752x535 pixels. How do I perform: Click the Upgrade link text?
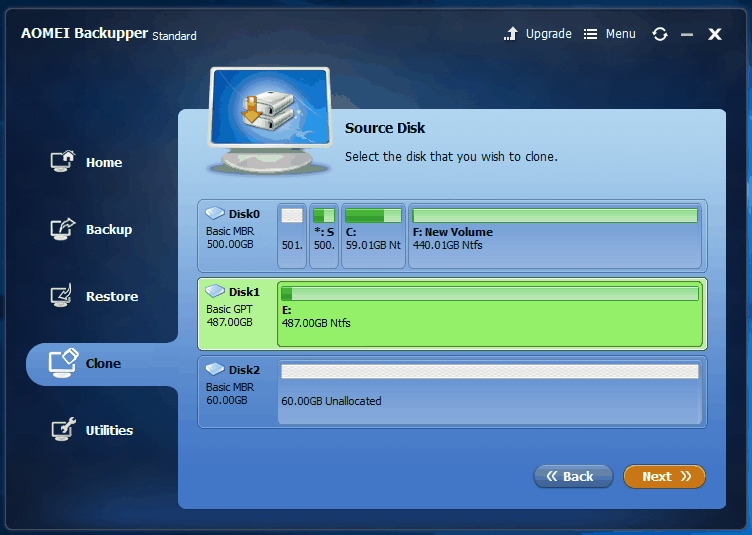click(549, 34)
